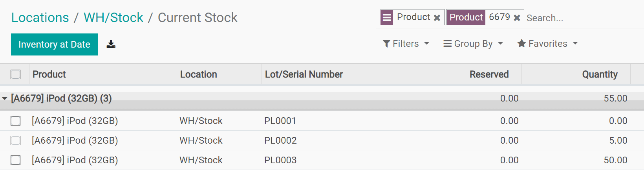Viewport: 644px width, 170px height.
Task: Select the PL0002 row checkbox
Action: pos(16,140)
